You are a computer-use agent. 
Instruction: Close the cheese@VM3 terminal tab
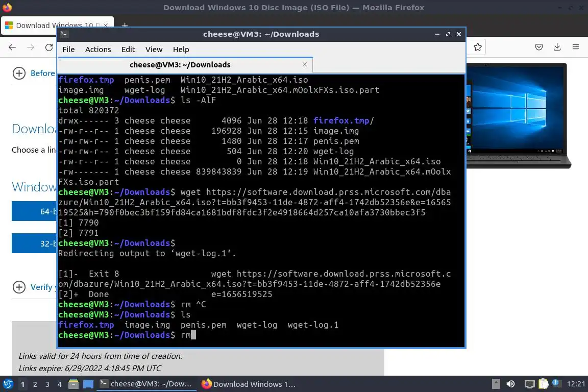coord(305,64)
